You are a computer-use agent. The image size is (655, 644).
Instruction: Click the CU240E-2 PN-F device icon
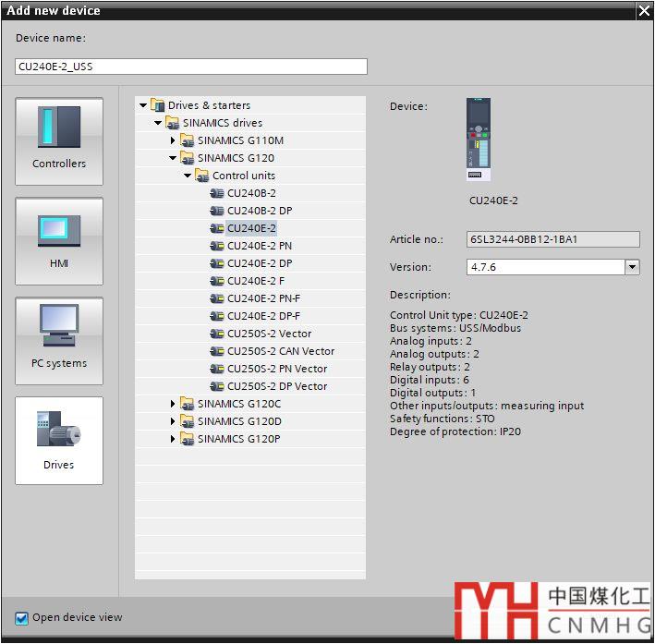pyautogui.click(x=217, y=298)
